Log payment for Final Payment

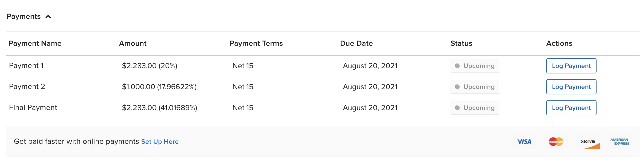coord(571,108)
